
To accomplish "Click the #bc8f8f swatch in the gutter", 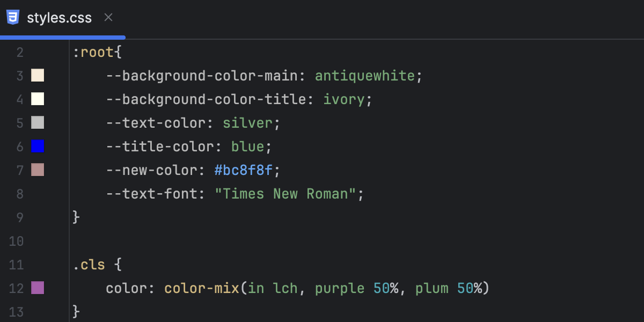I will [38, 170].
